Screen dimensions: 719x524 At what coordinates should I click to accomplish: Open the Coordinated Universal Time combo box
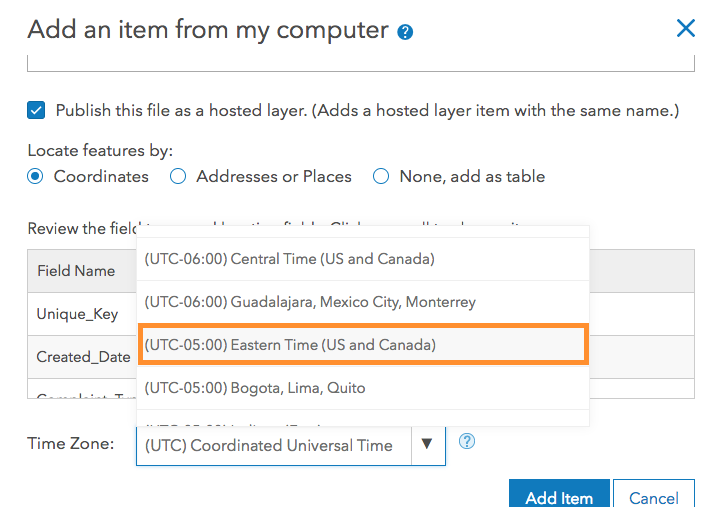coord(273,445)
